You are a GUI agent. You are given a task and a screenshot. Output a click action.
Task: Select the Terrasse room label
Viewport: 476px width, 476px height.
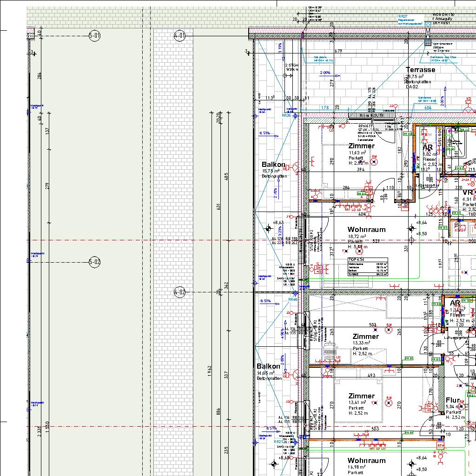pos(420,70)
